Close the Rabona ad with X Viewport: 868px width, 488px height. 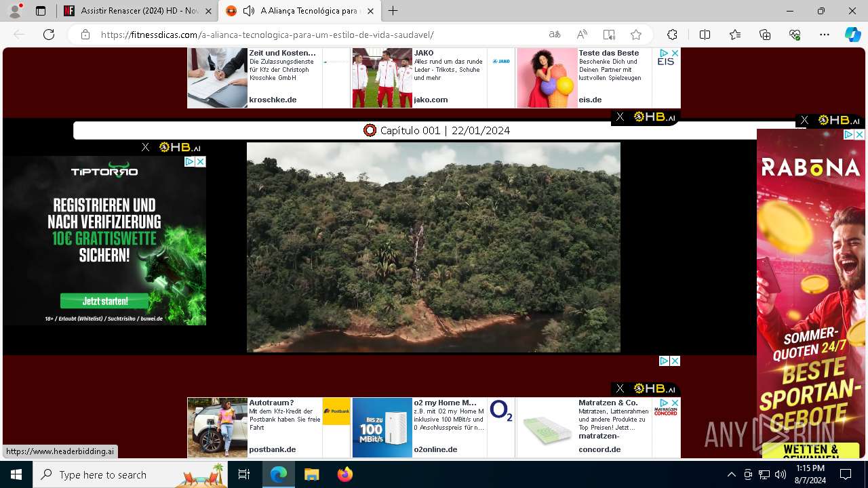[859, 135]
